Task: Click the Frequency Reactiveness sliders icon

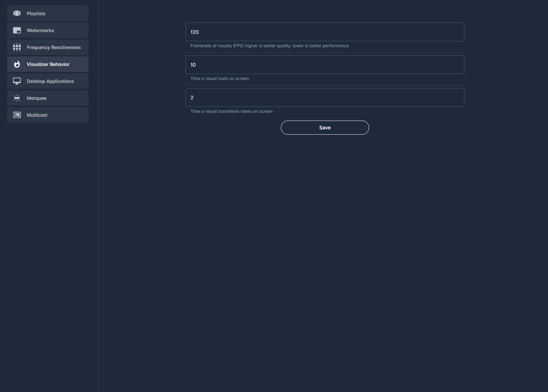Action: pos(17,47)
